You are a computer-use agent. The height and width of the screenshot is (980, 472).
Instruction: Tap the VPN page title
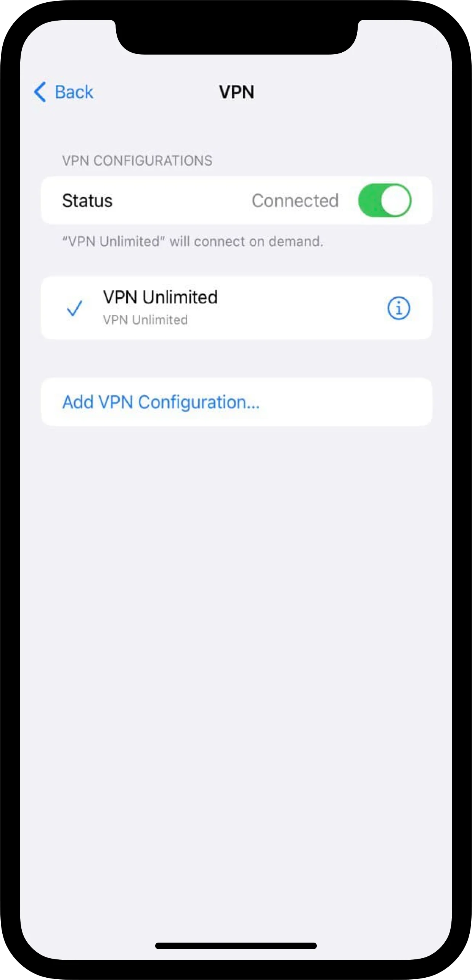point(236,92)
